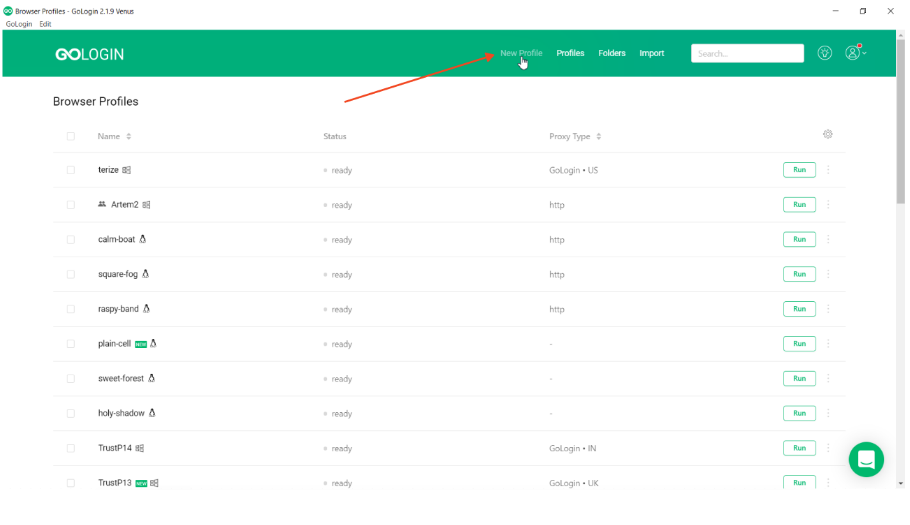
Task: Click the Linux icon beside square-fog
Action: [x=146, y=274]
